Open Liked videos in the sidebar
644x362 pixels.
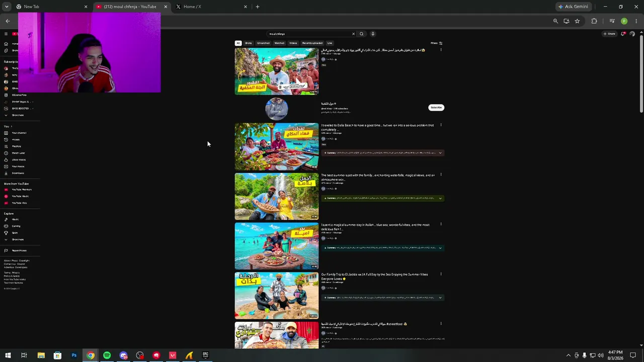(19, 160)
